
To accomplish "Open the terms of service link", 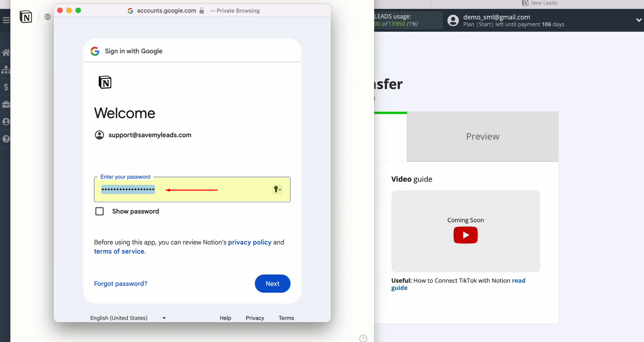I will coord(119,251).
